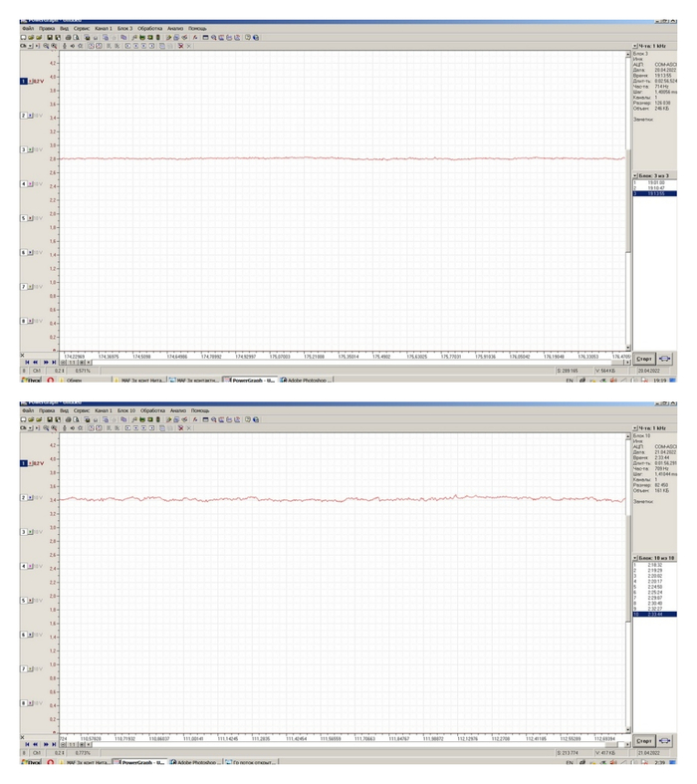Jump to last sample in Блок 3 window
Viewport: 697px width, 784px height.
click(x=54, y=363)
